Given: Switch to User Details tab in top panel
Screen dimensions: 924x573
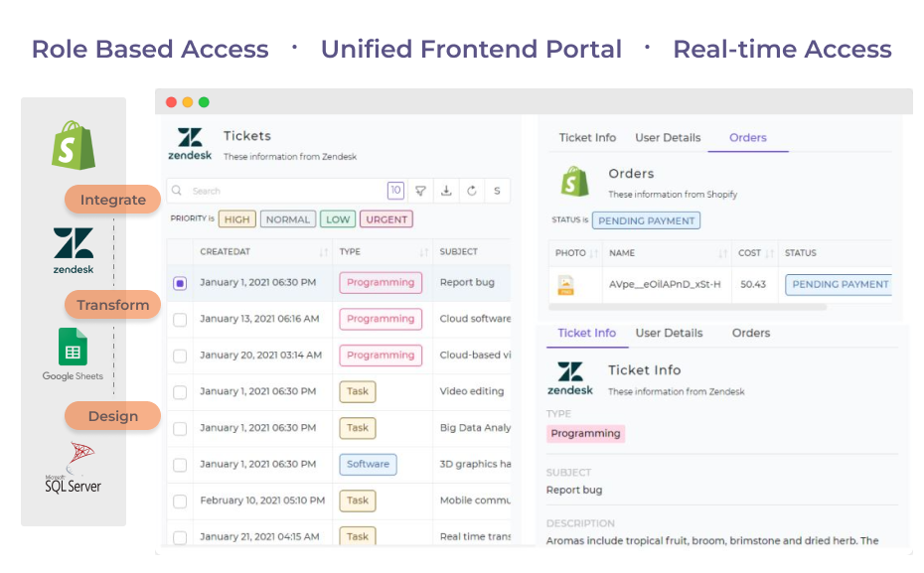Looking at the screenshot, I should pos(668,138).
